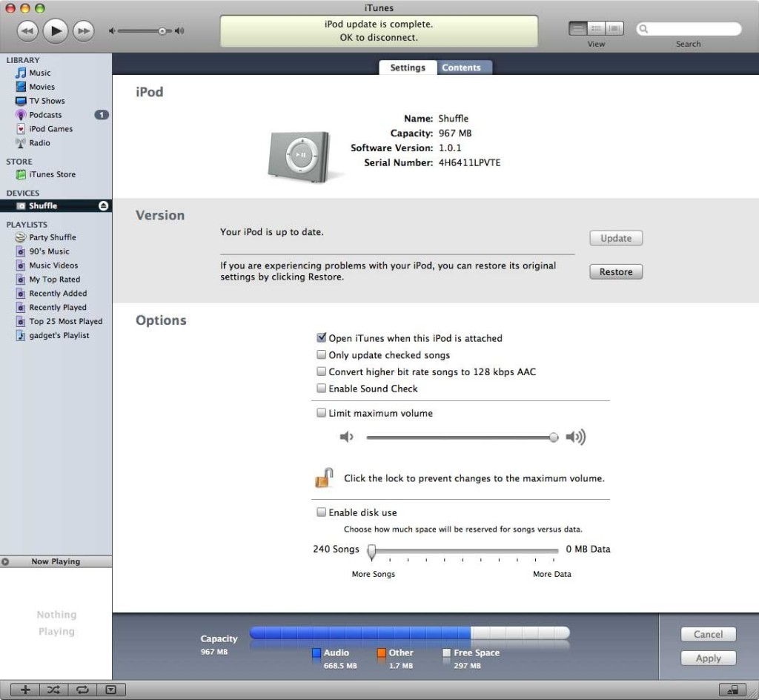
Task: Toggle shuffle playback mode
Action: [x=53, y=690]
